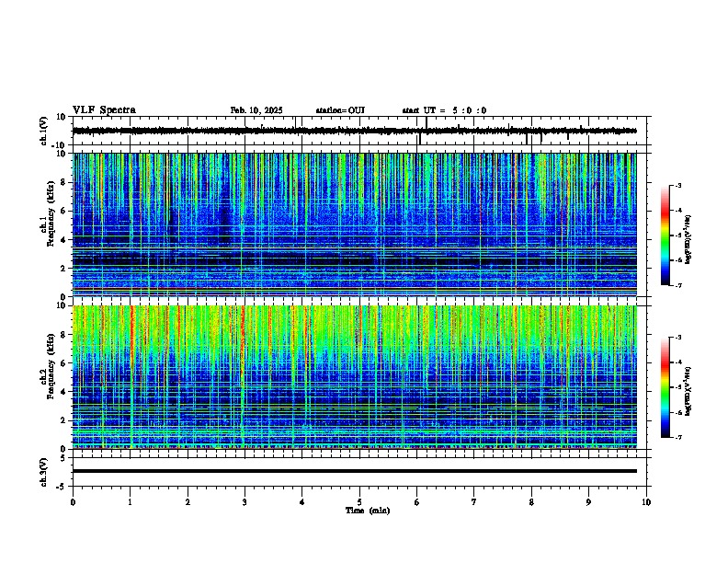Click the ch.2 colorbar PSD units label
Image resolution: width=728 pixels, height=563 pixels.
[688, 391]
